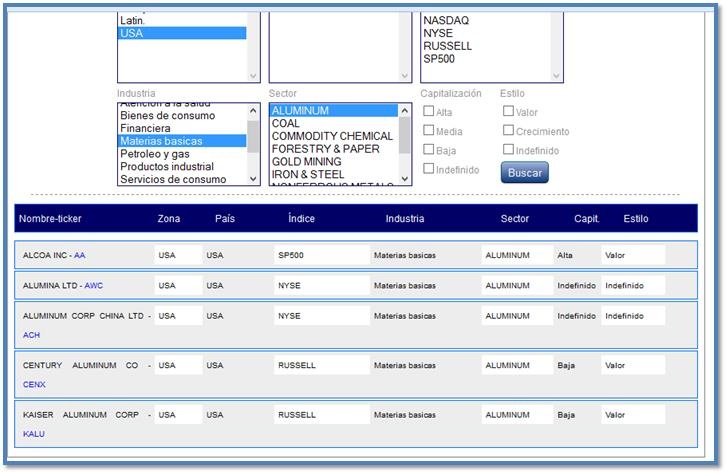Screen dimensions: 727x474
Task: Choose Materias basicas in Industria list
Action: (182, 141)
